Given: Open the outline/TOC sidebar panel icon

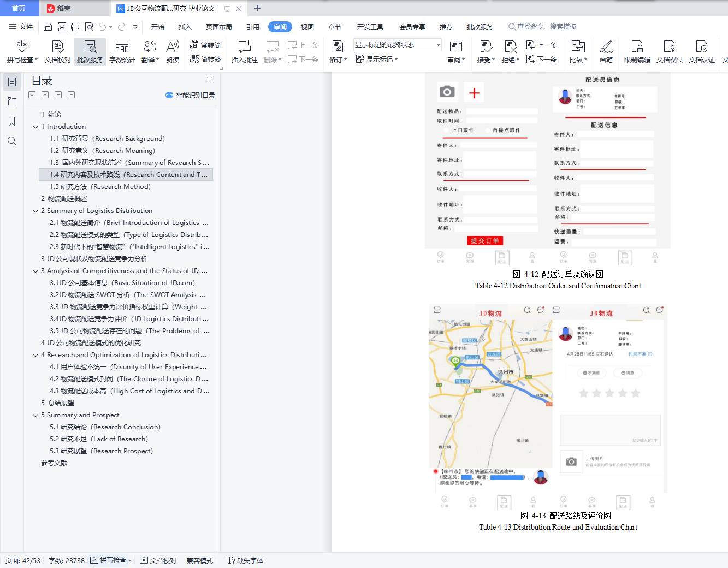Looking at the screenshot, I should 12,82.
